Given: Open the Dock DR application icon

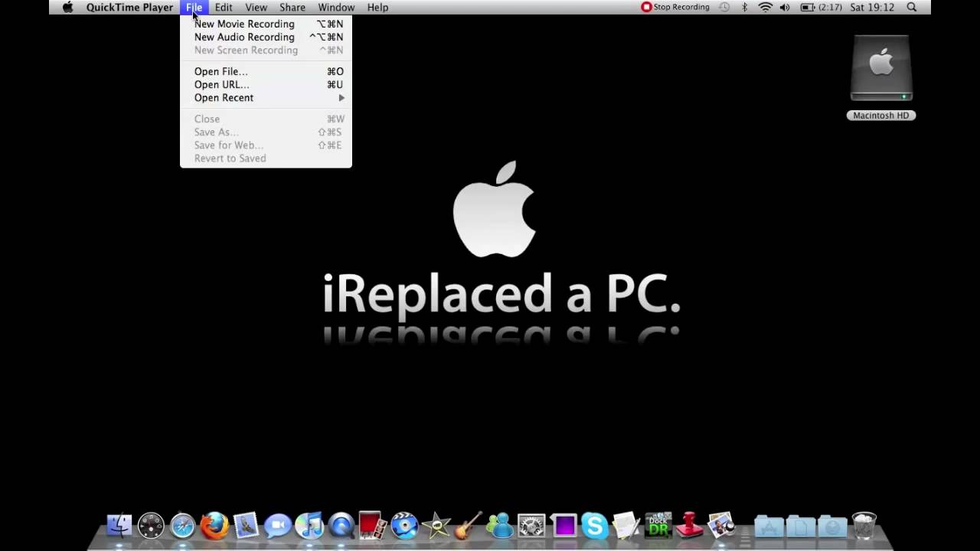Looking at the screenshot, I should [658, 526].
